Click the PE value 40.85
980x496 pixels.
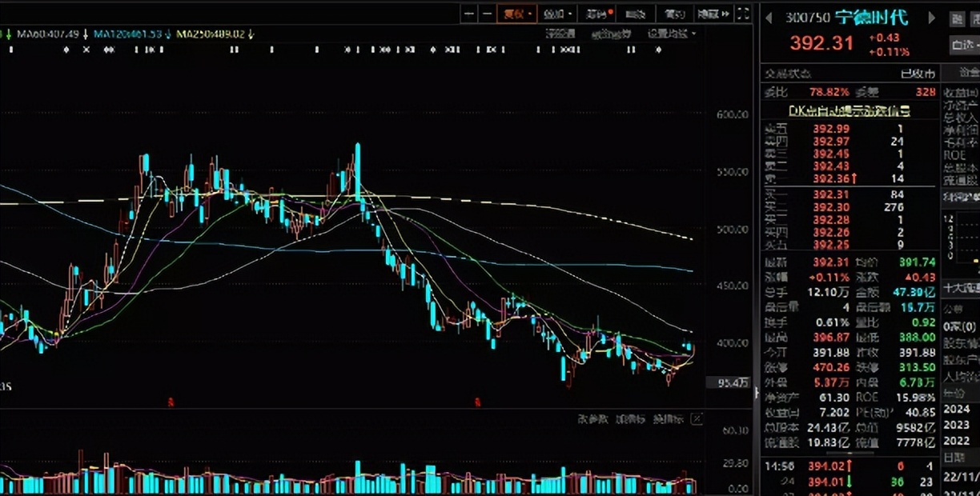coord(920,413)
